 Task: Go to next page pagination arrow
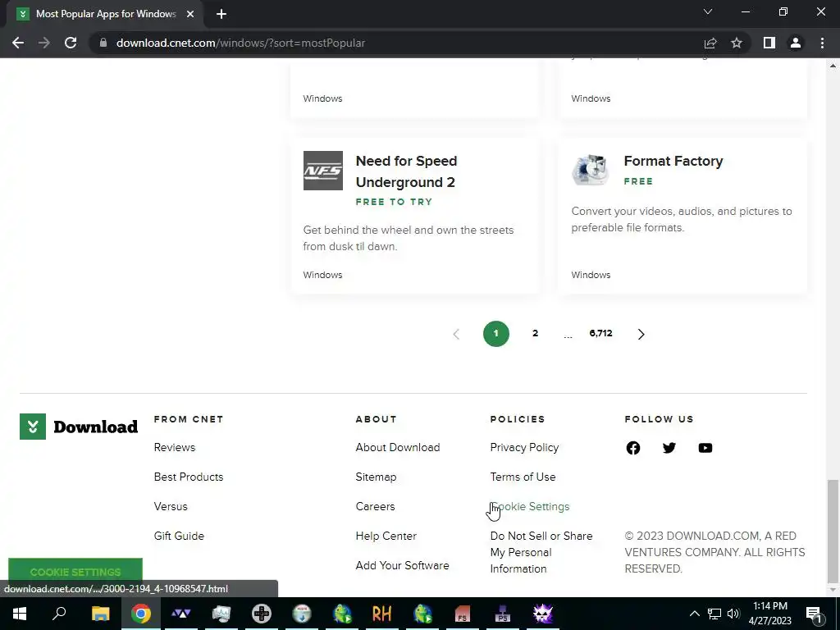click(641, 335)
